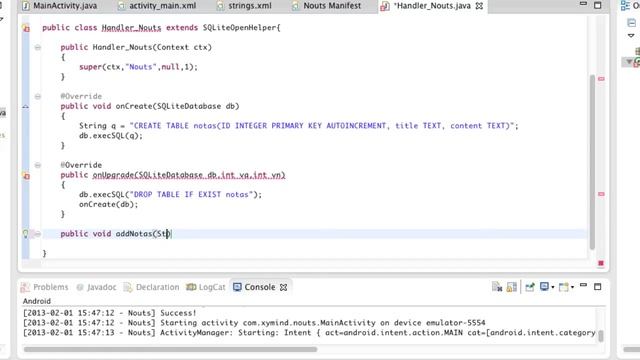The width and height of the screenshot is (640, 360).
Task: Click the Open Console icon
Action: point(564,287)
